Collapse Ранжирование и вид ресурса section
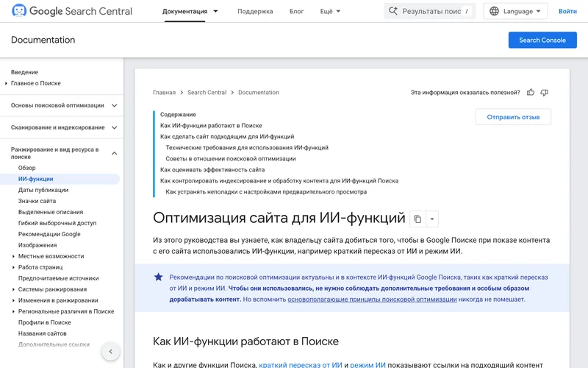Viewport: 588px width, 368px height. pyautogui.click(x=115, y=153)
